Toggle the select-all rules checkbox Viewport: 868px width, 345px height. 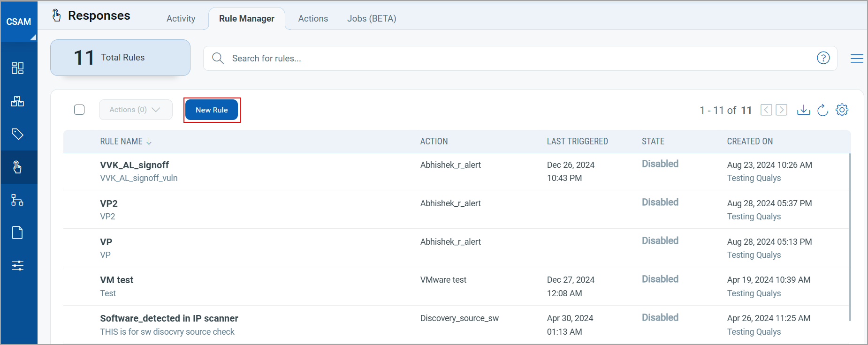coord(79,110)
